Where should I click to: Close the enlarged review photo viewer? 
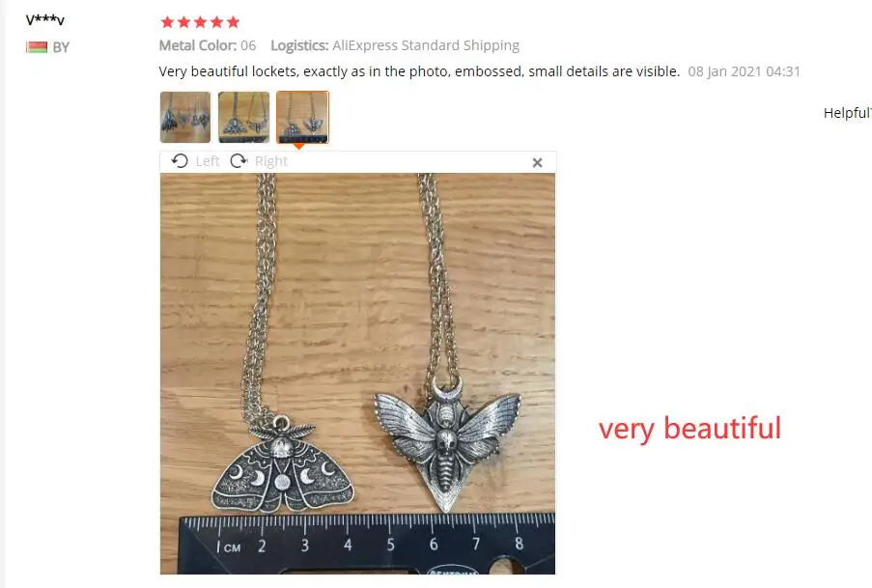pyautogui.click(x=537, y=162)
